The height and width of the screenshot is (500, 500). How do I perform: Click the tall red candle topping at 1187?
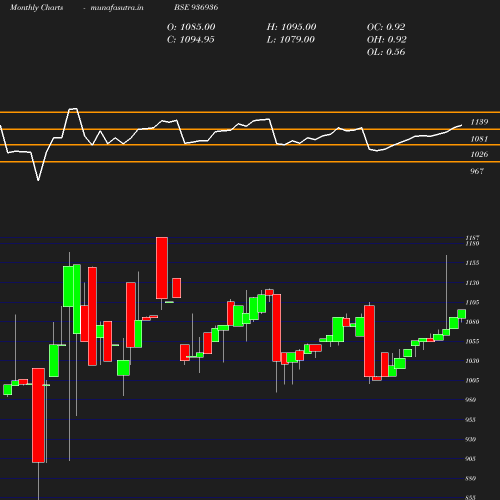click(162, 268)
